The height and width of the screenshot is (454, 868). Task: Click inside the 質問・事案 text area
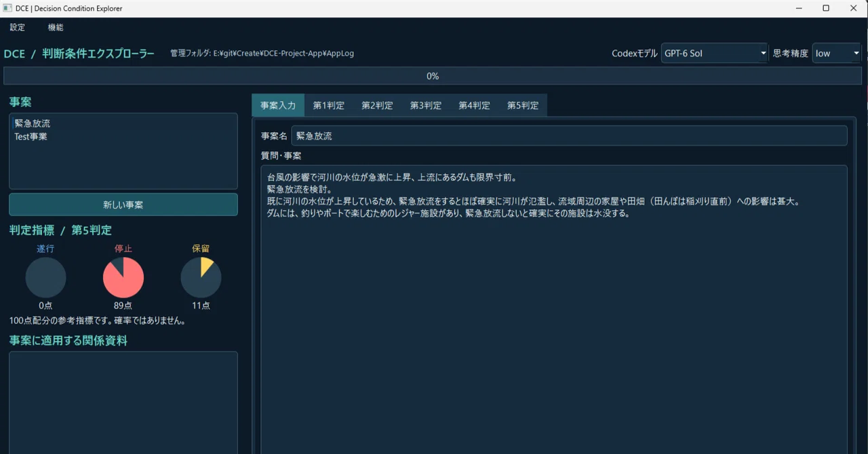(554, 310)
